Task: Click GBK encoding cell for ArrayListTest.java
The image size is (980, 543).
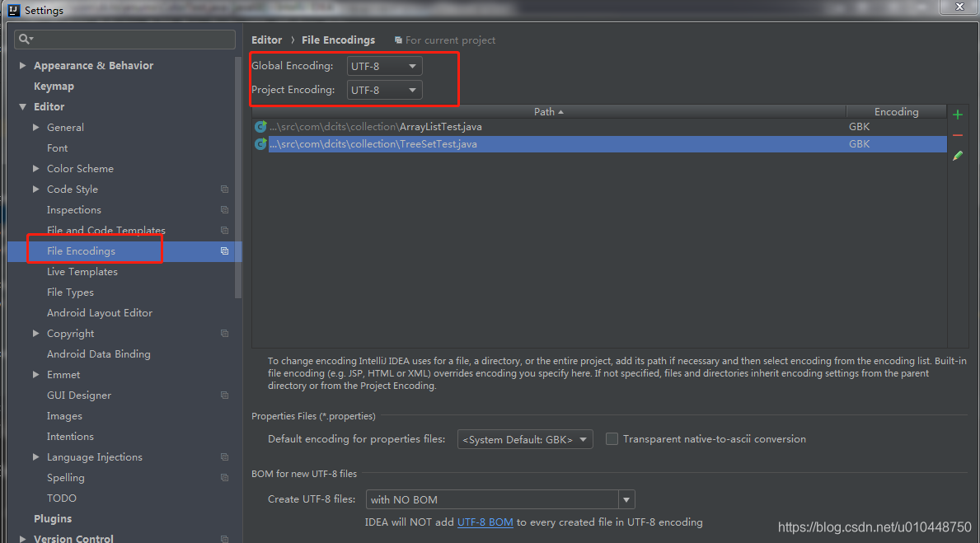Action: pyautogui.click(x=860, y=127)
